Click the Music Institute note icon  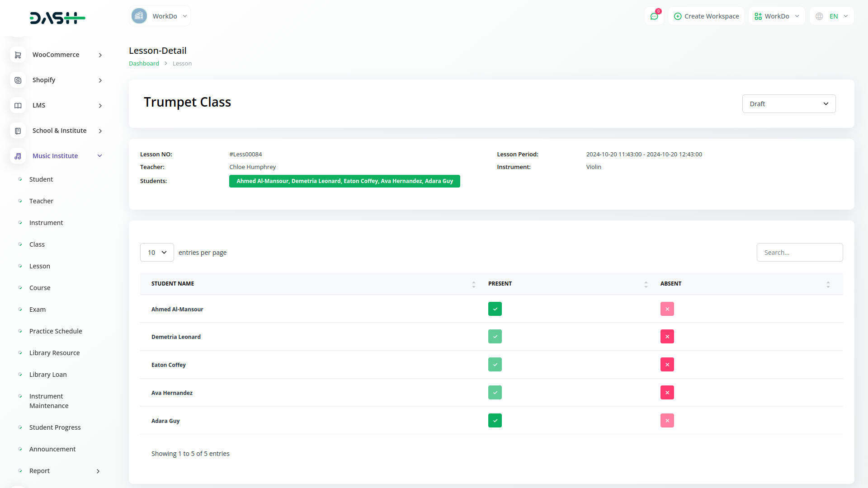pos(18,156)
